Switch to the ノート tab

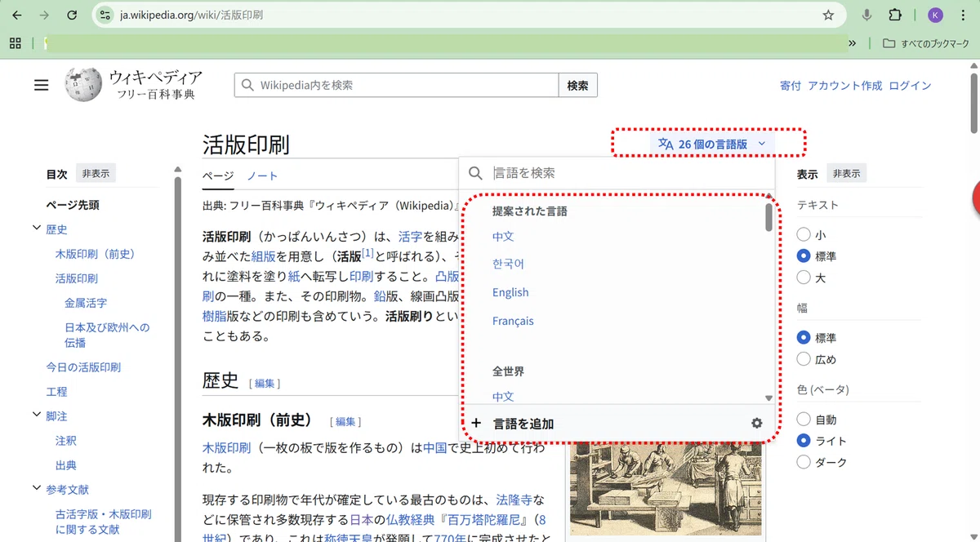pyautogui.click(x=262, y=175)
